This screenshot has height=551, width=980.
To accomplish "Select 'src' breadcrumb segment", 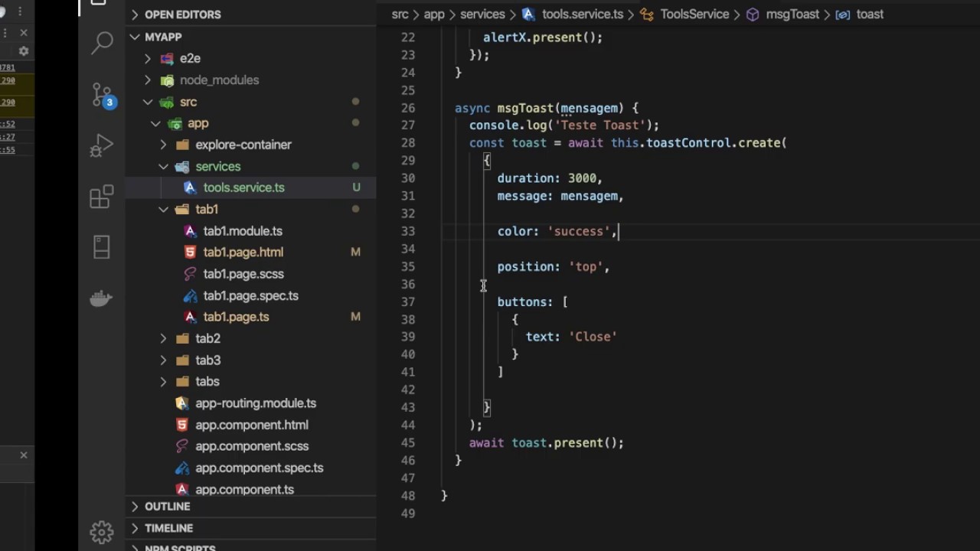I will [x=400, y=15].
